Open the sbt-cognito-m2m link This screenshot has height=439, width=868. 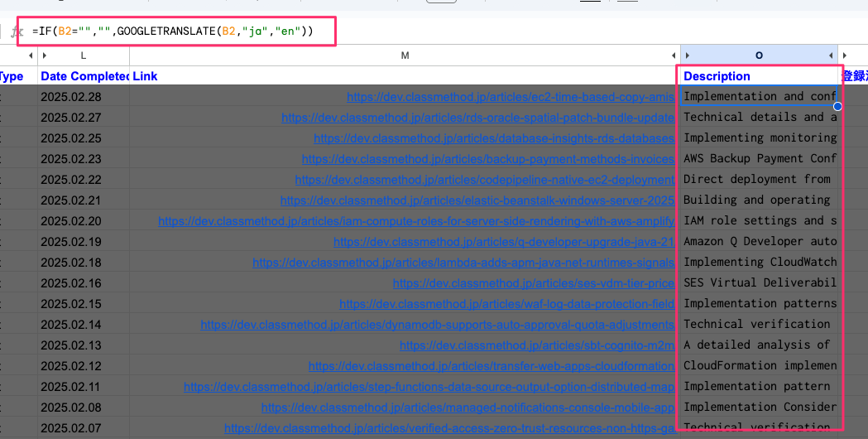[x=537, y=345]
